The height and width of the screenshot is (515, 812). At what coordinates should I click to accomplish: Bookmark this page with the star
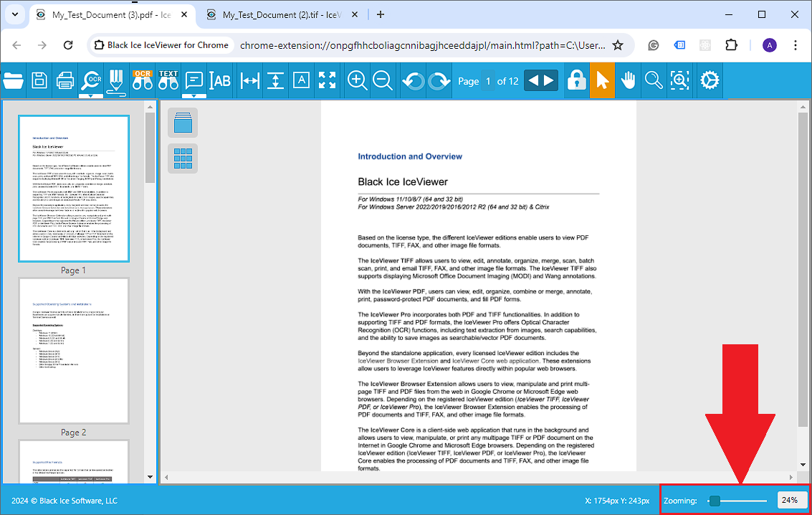[x=618, y=45]
